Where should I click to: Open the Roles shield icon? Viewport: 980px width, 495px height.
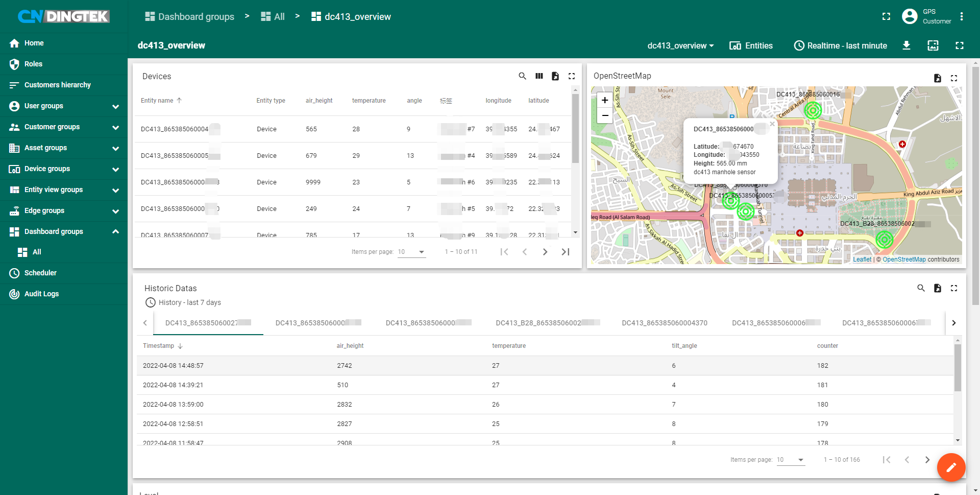point(14,64)
